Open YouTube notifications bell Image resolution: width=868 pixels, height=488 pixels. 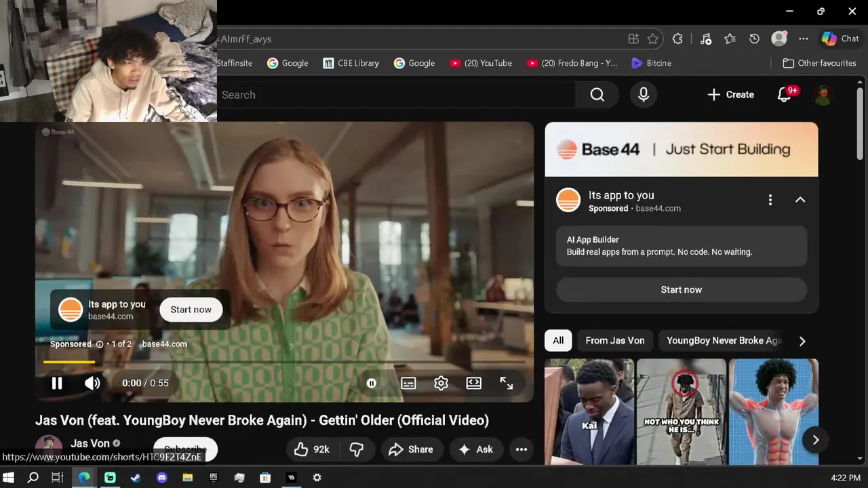(x=785, y=95)
